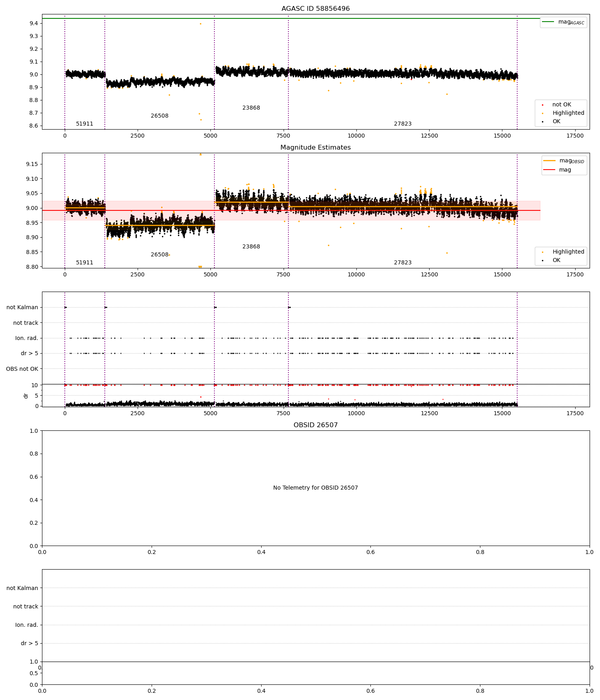
Task: Click OBSID label 26508 in Magnitude Estimates plot
Action: 160,255
